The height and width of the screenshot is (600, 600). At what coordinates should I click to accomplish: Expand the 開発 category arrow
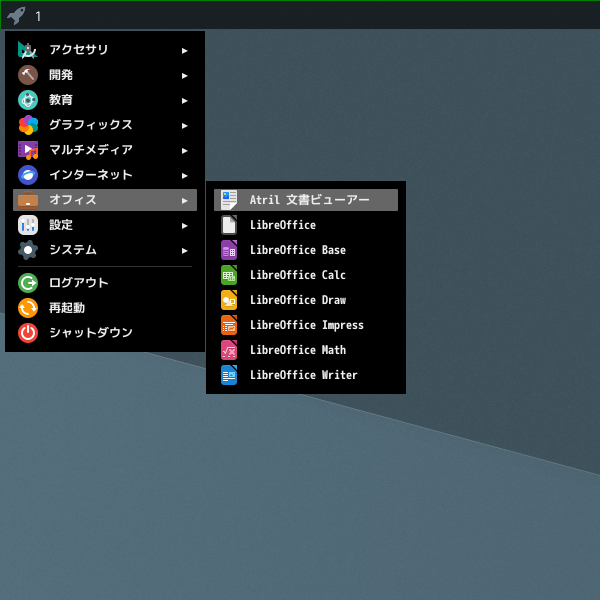185,75
